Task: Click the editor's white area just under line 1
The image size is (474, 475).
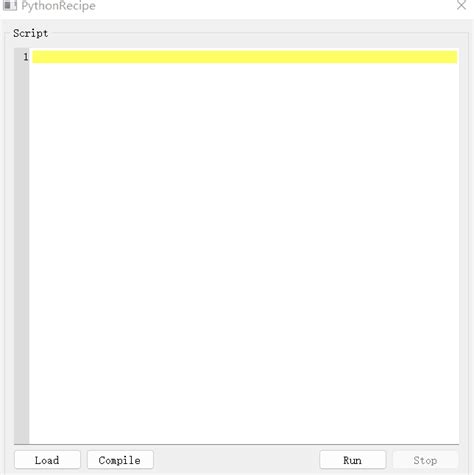Action: point(244,71)
